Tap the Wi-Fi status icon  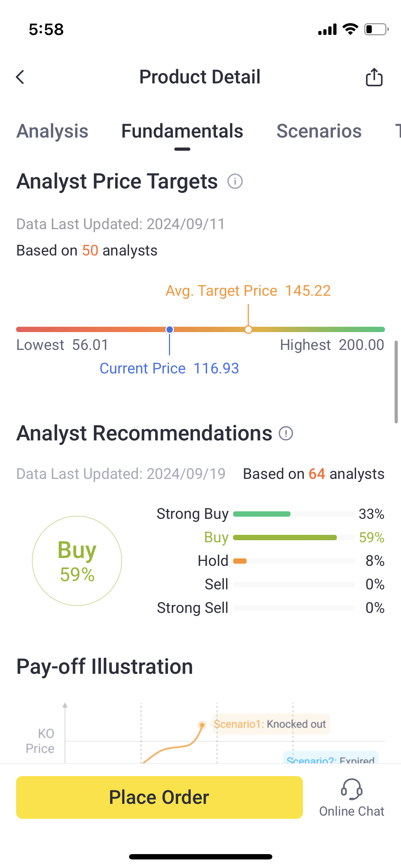pos(350,29)
